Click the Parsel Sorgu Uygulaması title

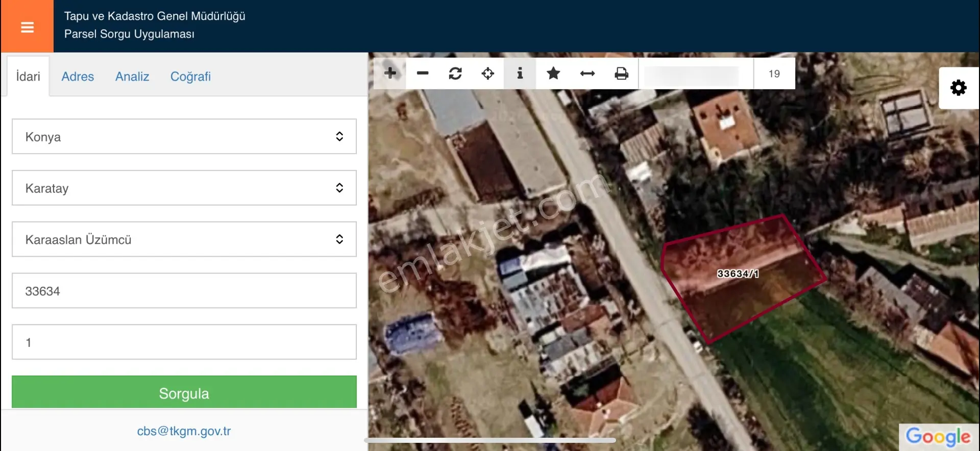(129, 34)
